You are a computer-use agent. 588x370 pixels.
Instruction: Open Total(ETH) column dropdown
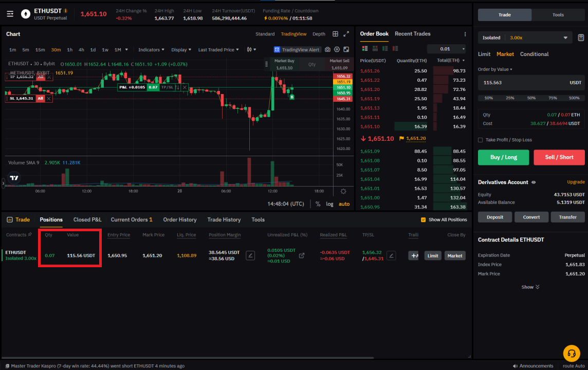click(x=451, y=60)
